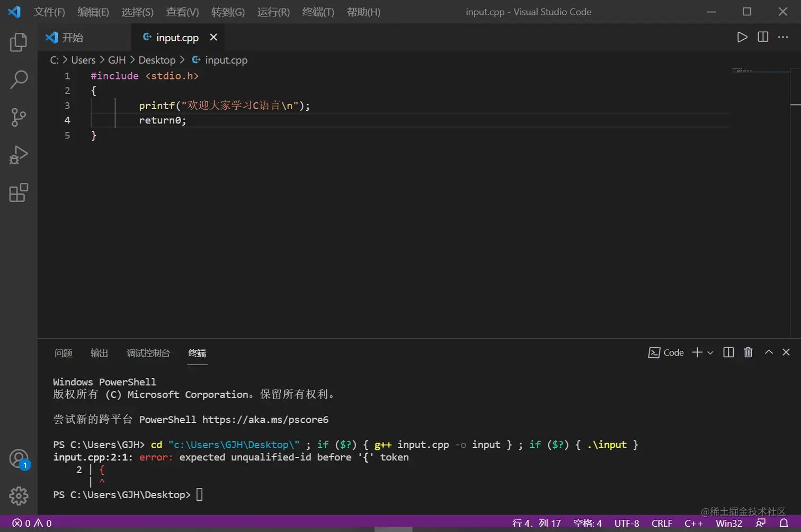Viewport: 801px width, 532px height.
Task: Open the Search view in activity bar
Action: point(19,79)
